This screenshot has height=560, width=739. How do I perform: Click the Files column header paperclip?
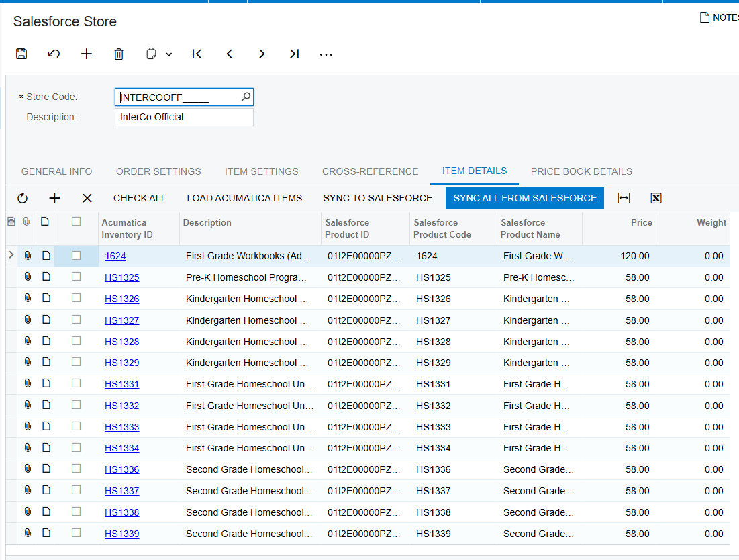coord(27,221)
